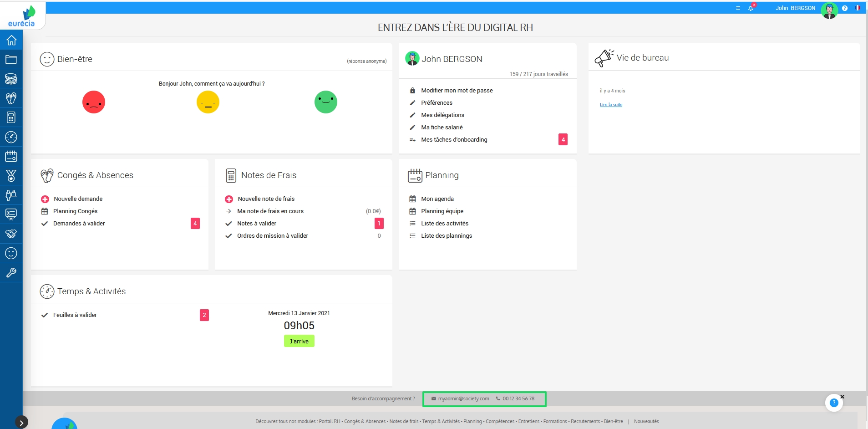The width and height of the screenshot is (868, 429).
Task: Select the red sad mood face
Action: click(x=94, y=102)
